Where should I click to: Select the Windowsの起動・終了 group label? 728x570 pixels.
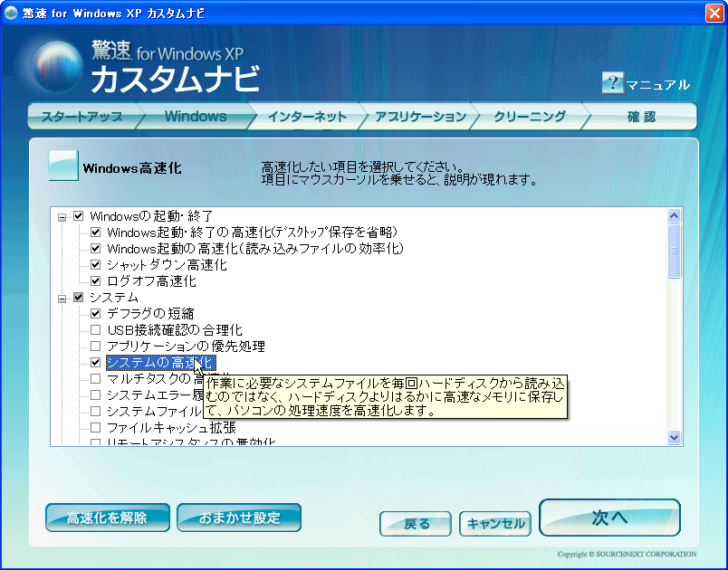tap(151, 216)
